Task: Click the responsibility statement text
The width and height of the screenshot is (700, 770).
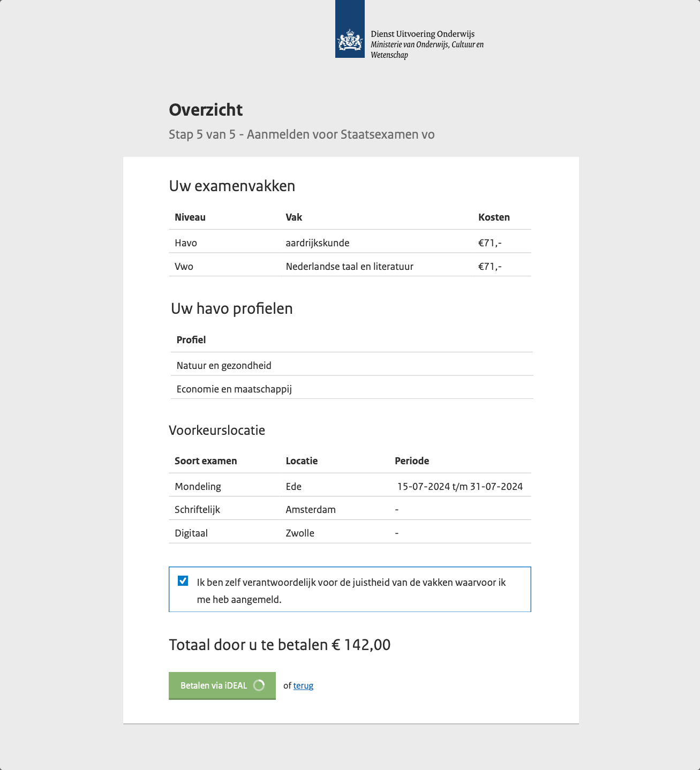Action: 351,591
